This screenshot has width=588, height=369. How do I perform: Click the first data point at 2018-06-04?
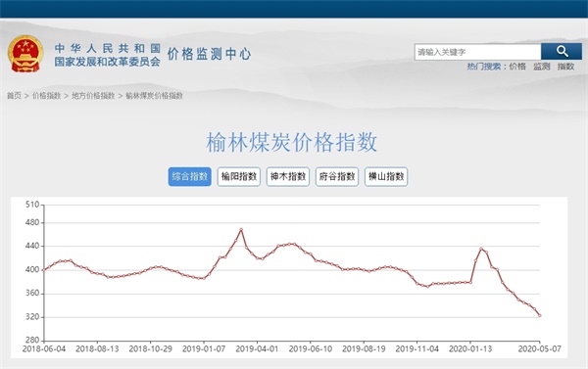point(44,269)
